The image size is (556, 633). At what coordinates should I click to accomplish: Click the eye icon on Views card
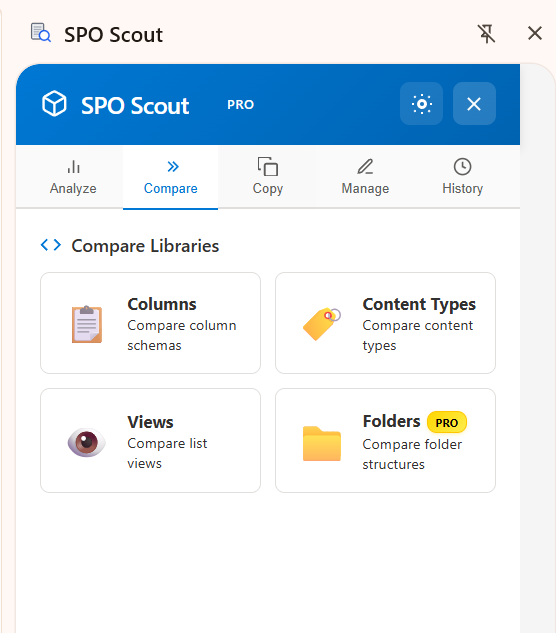tap(86, 442)
